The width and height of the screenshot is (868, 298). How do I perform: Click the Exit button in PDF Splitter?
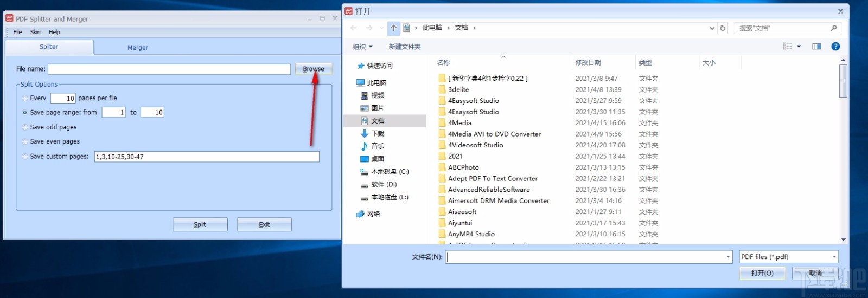[264, 224]
